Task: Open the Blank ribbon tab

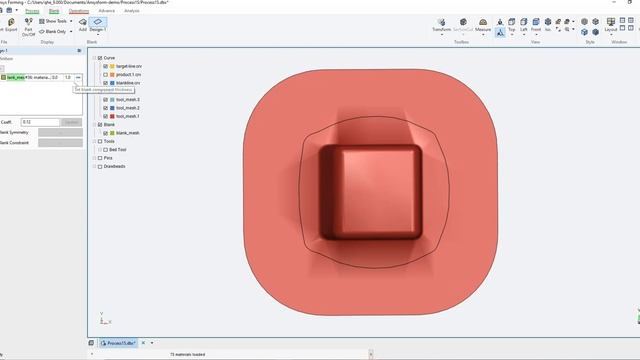Action: tap(54, 11)
